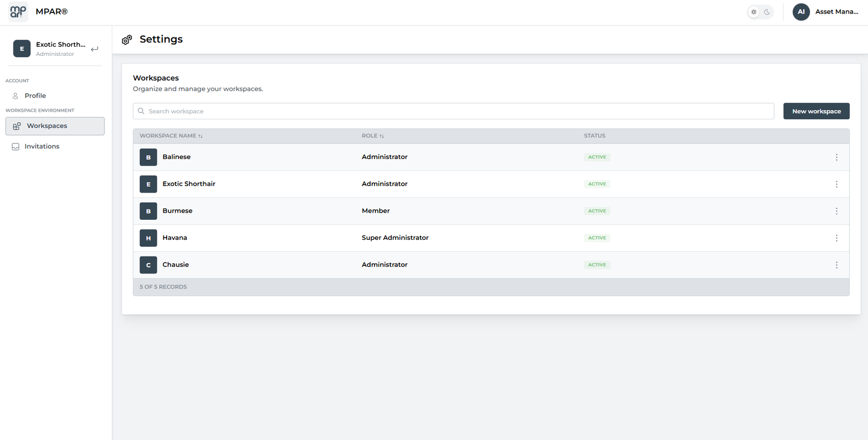Open the actions menu for Balinese

tap(836, 157)
